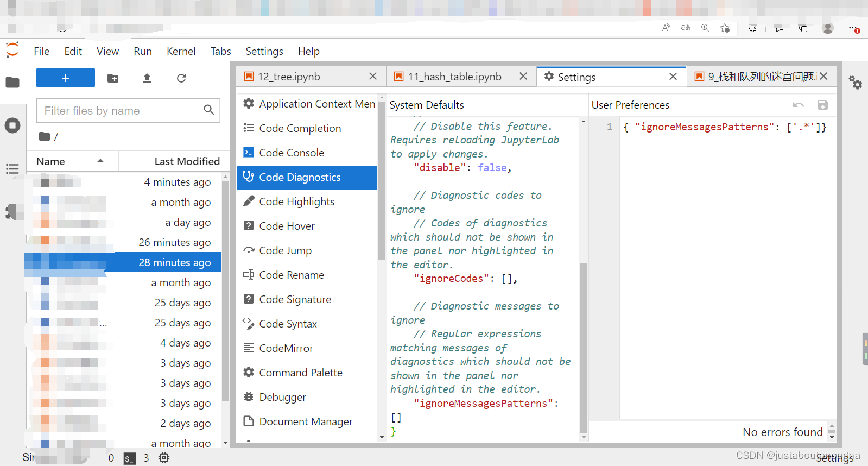Select the file modified 4 days ago
Screen dimensions: 868x466
point(123,343)
